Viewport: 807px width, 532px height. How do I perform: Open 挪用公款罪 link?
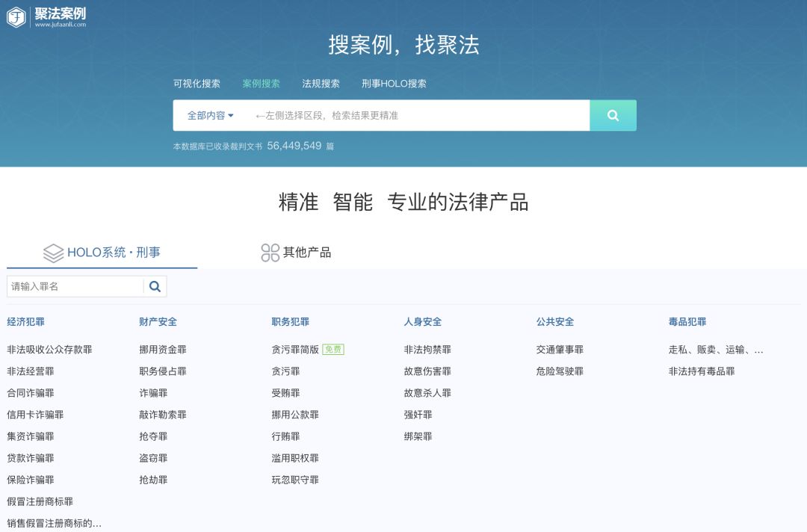point(295,414)
